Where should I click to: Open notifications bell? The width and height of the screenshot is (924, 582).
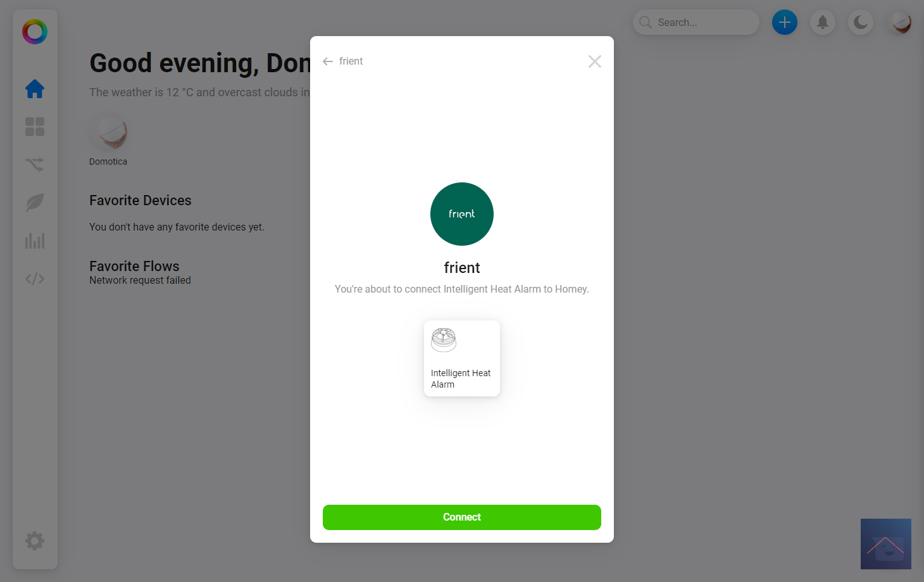pyautogui.click(x=823, y=22)
